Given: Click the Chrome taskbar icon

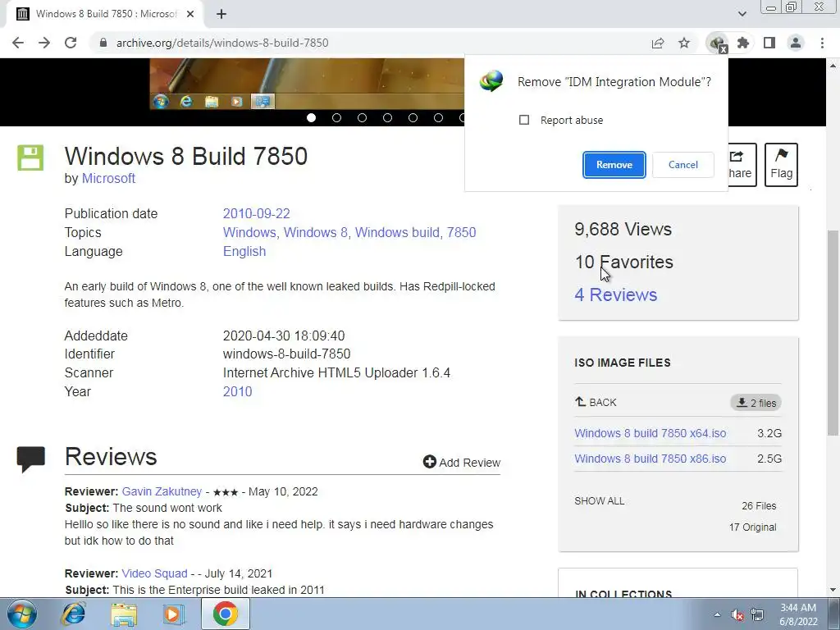Looking at the screenshot, I should (x=225, y=614).
